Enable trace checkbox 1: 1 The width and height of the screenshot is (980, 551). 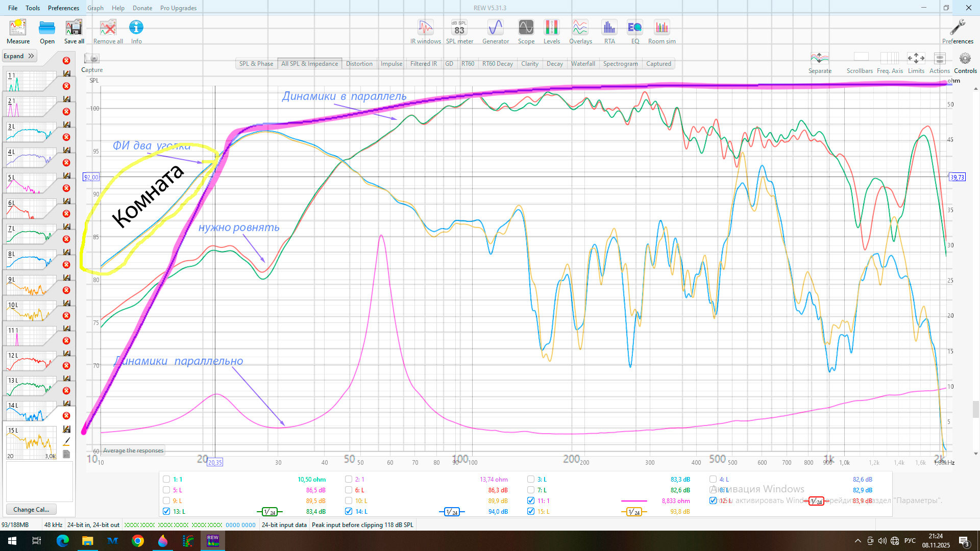[166, 480]
